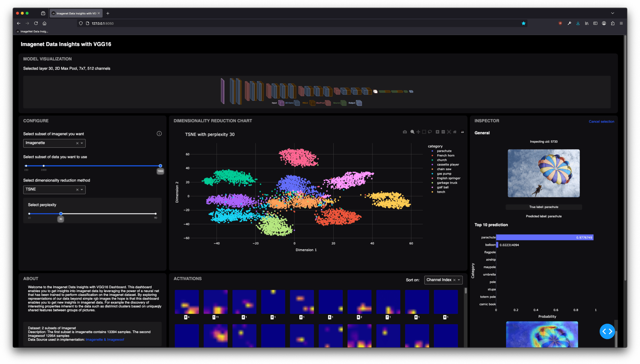Viewport: 640px width, 364px height.
Task: Zoom out on the t-SNE chart
Action: 443,132
